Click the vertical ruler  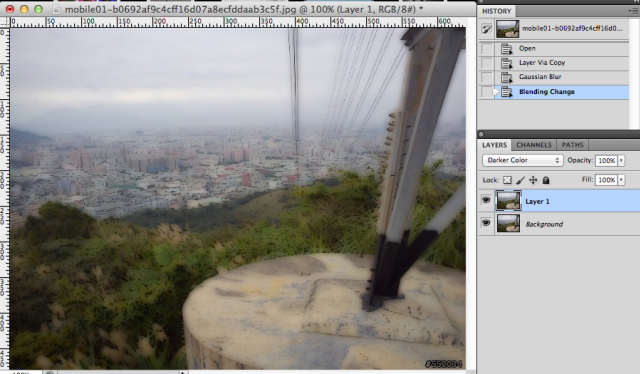(4, 198)
